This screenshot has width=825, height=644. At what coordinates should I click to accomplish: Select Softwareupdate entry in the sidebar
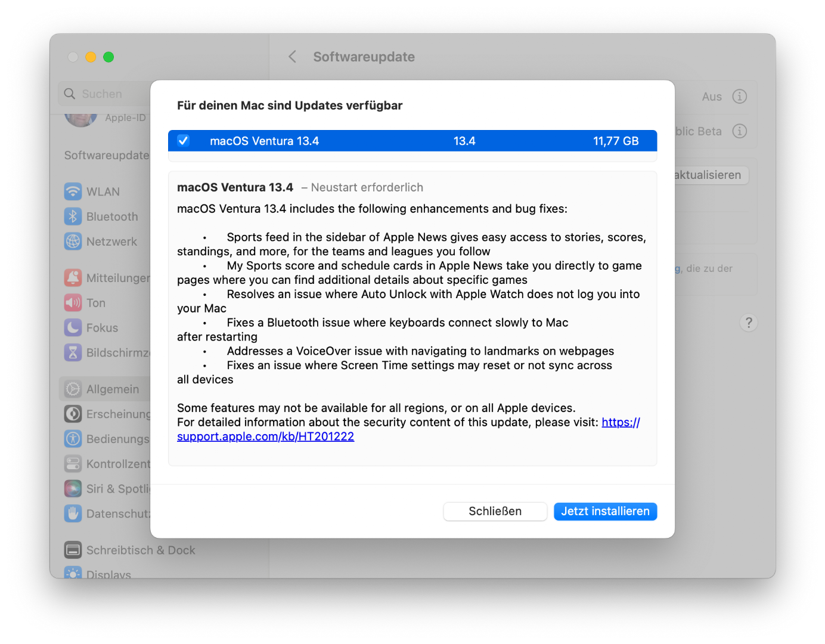click(107, 155)
